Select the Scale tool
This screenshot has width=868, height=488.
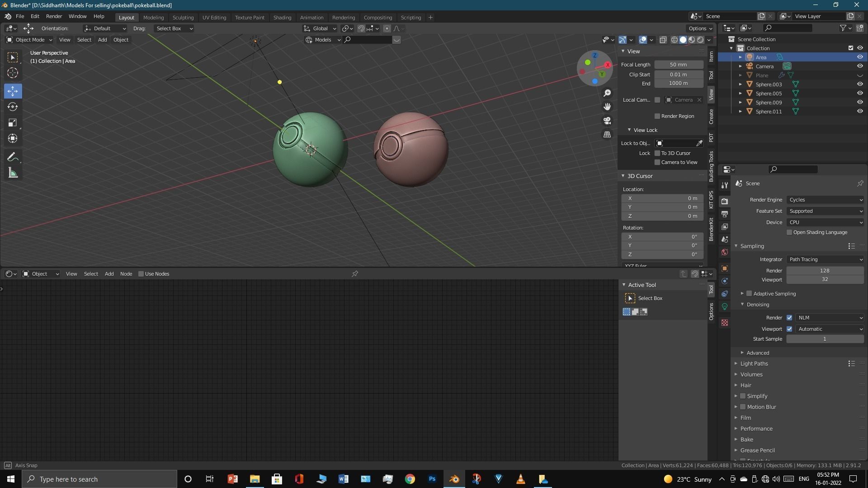[13, 122]
